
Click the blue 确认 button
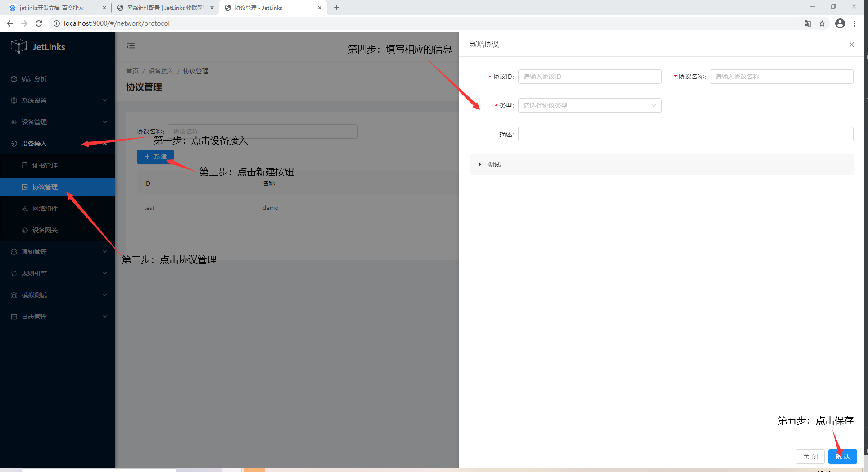click(x=842, y=457)
